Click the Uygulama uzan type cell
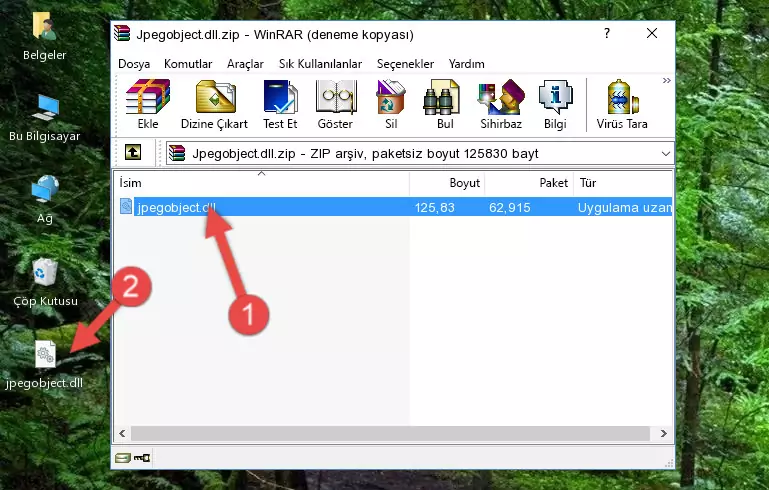Image resolution: width=769 pixels, height=490 pixels. click(x=624, y=207)
